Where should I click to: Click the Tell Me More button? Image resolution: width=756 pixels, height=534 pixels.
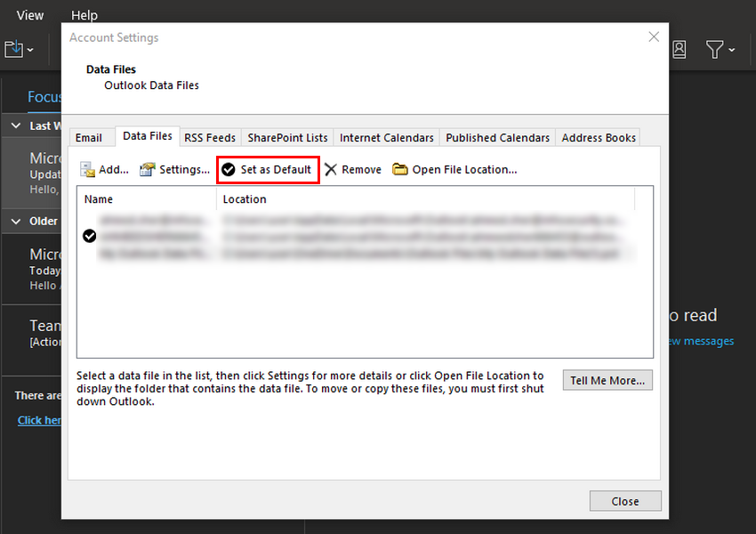(x=607, y=380)
